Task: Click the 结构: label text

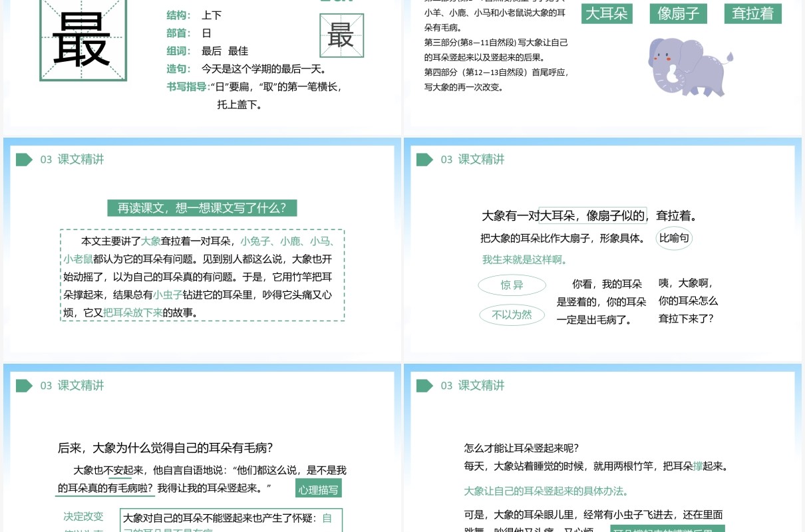Action: coord(178,15)
